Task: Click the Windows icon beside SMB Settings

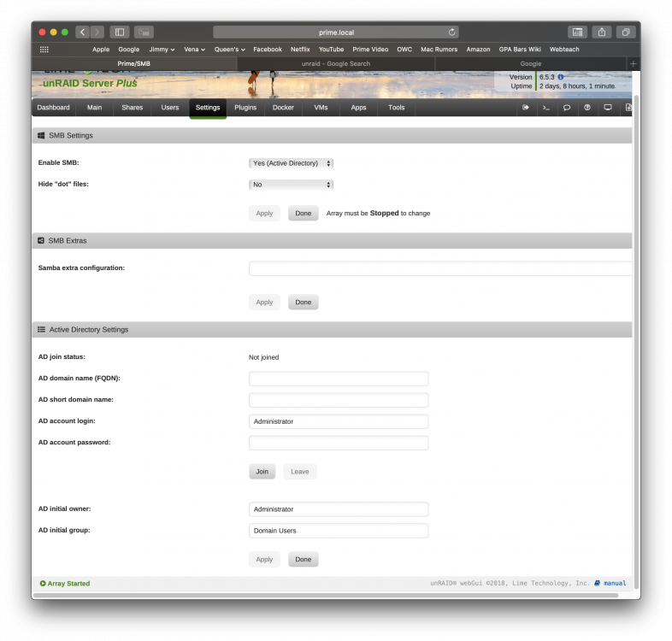Action: 41,135
